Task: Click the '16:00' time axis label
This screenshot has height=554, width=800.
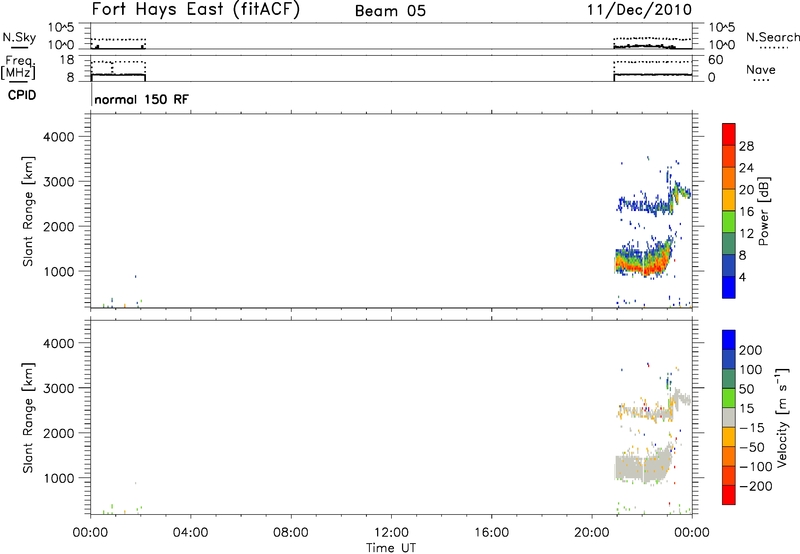Action: pyautogui.click(x=491, y=533)
